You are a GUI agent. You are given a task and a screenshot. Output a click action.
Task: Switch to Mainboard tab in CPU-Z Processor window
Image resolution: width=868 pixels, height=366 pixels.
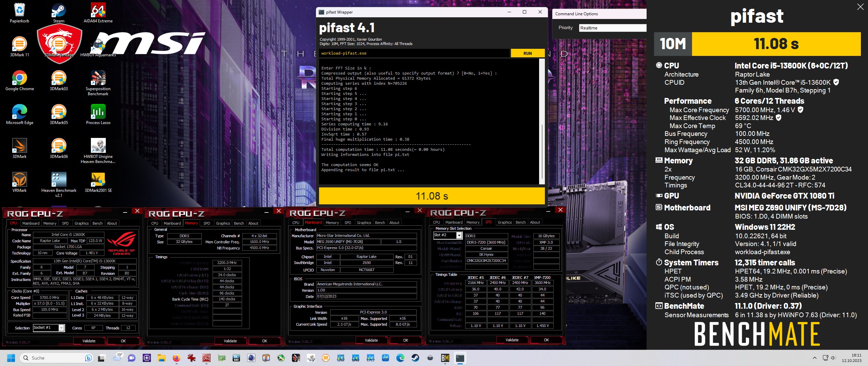(x=31, y=223)
